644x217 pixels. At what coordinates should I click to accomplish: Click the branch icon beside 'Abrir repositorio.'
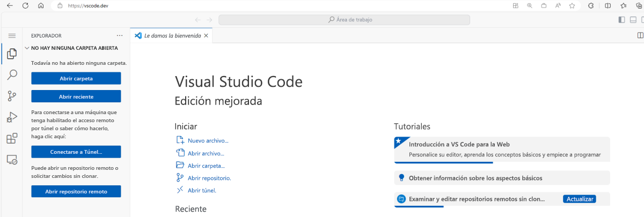180,178
